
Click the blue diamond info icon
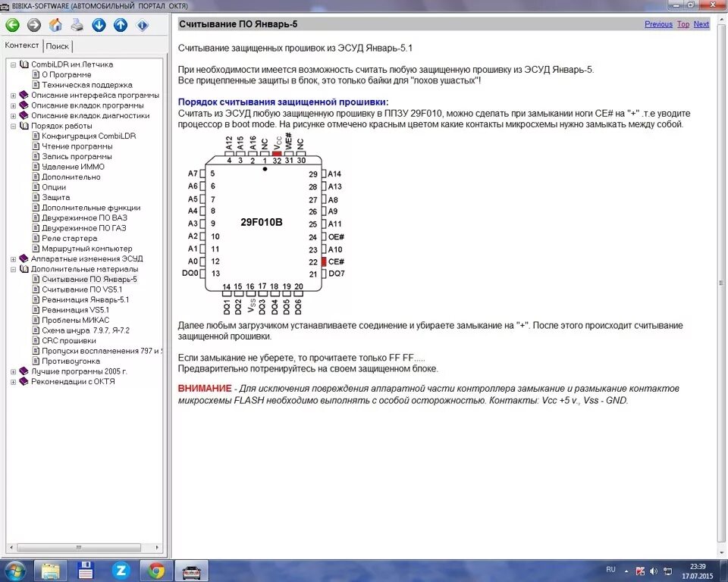point(142,24)
